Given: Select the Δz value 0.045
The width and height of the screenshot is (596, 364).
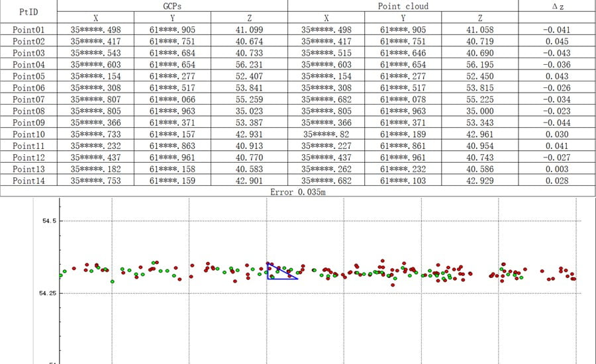Looking at the screenshot, I should [x=556, y=42].
